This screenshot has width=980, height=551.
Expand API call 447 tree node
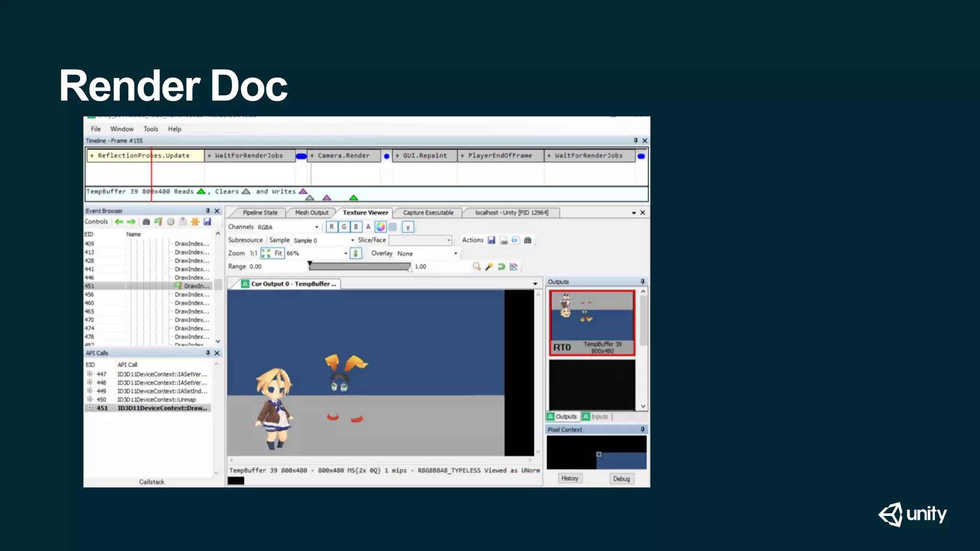coord(89,374)
